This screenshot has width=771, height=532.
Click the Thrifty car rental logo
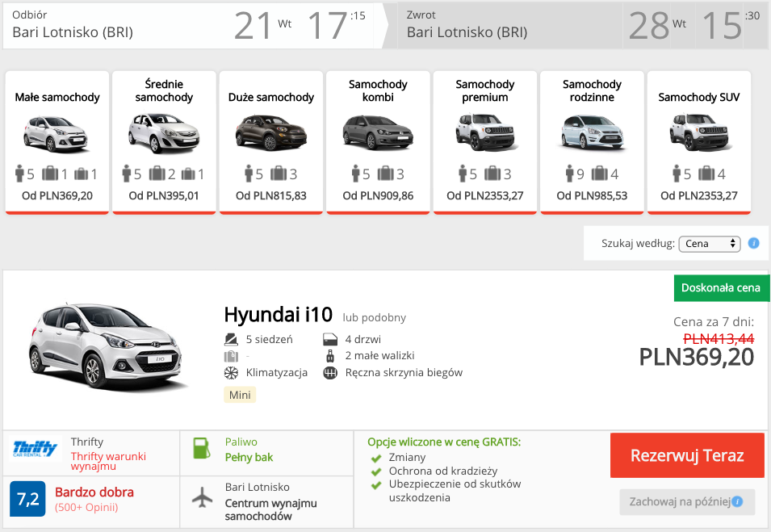36,449
